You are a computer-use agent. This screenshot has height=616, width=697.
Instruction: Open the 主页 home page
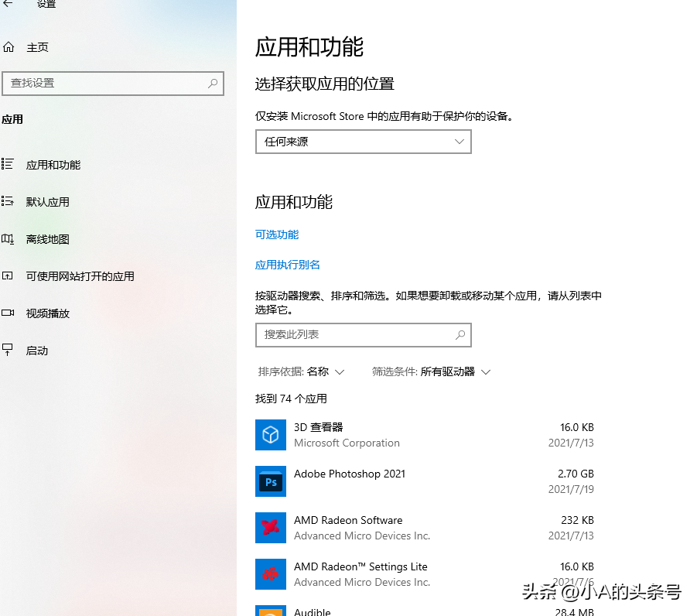coord(37,47)
